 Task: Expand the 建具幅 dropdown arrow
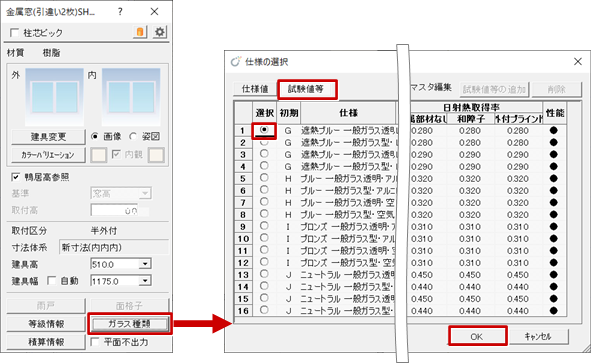pyautogui.click(x=145, y=281)
